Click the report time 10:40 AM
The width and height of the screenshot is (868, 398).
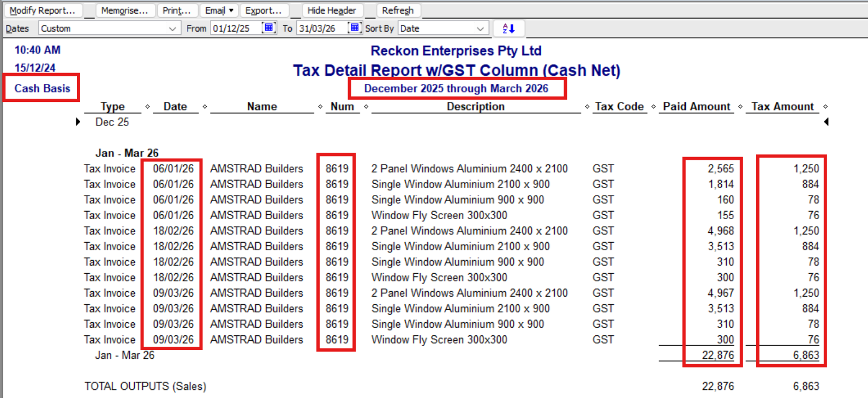pos(38,50)
